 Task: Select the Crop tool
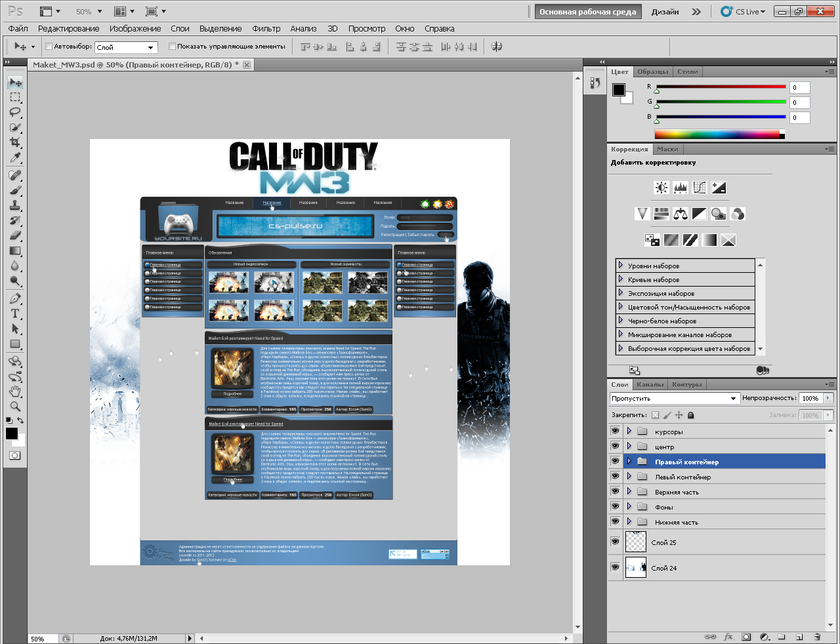(x=15, y=143)
